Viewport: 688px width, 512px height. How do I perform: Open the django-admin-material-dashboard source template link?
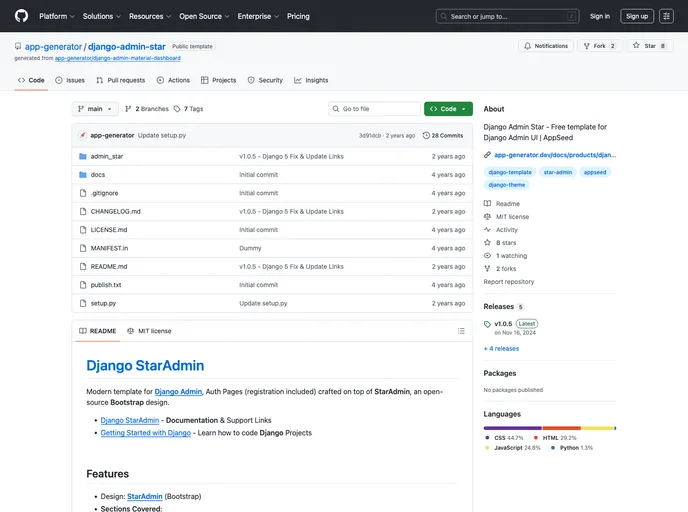click(x=118, y=58)
